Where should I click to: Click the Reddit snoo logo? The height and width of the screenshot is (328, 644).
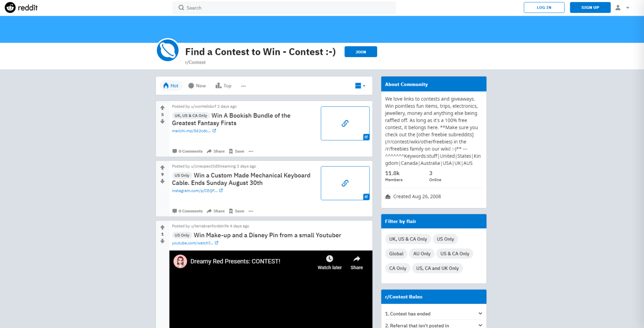(x=10, y=7)
